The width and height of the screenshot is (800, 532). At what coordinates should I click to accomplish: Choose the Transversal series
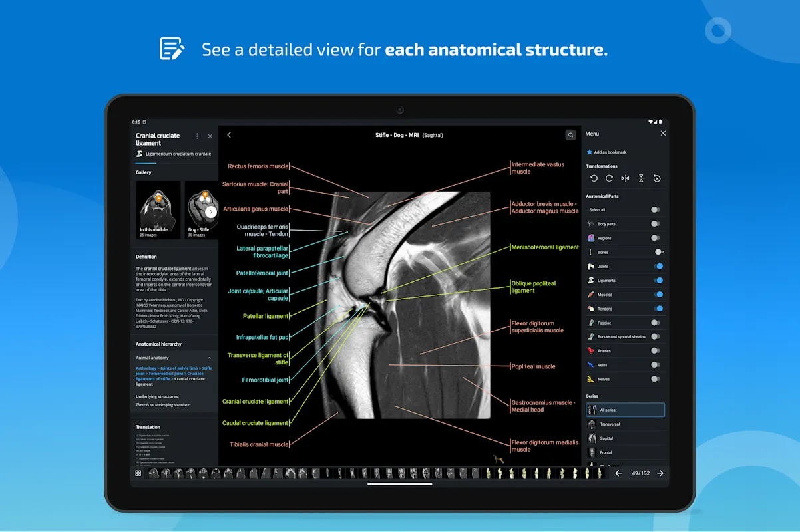click(609, 424)
